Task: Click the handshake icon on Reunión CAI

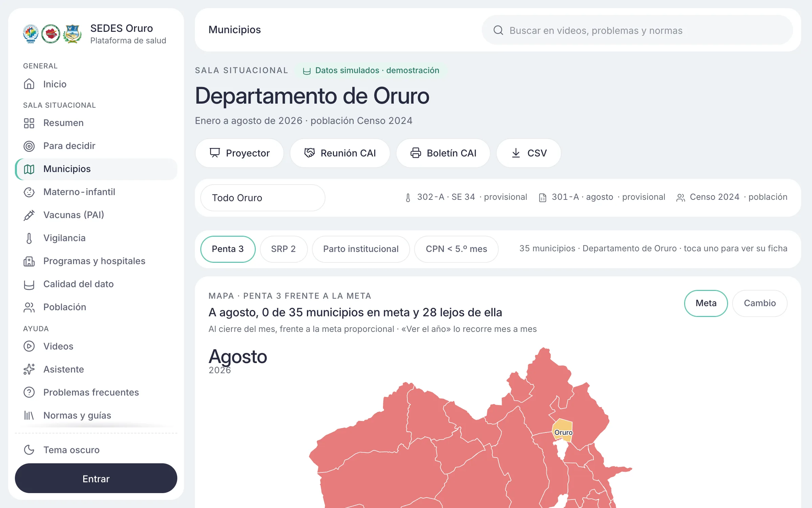Action: click(x=309, y=153)
